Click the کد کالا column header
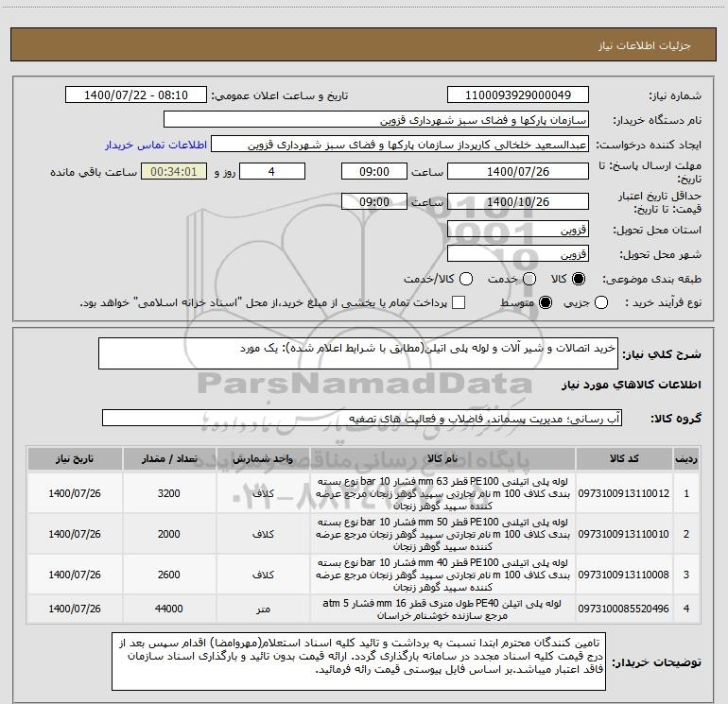 tap(624, 459)
